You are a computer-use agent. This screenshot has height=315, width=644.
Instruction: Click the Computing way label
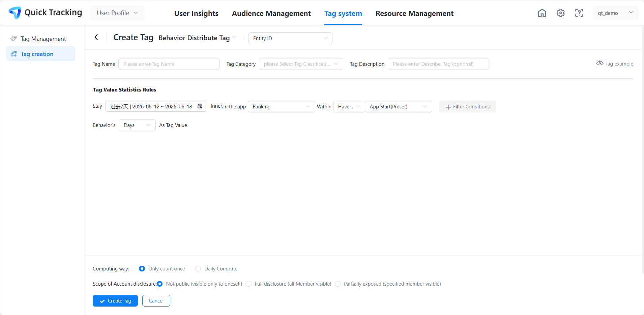[x=111, y=268]
